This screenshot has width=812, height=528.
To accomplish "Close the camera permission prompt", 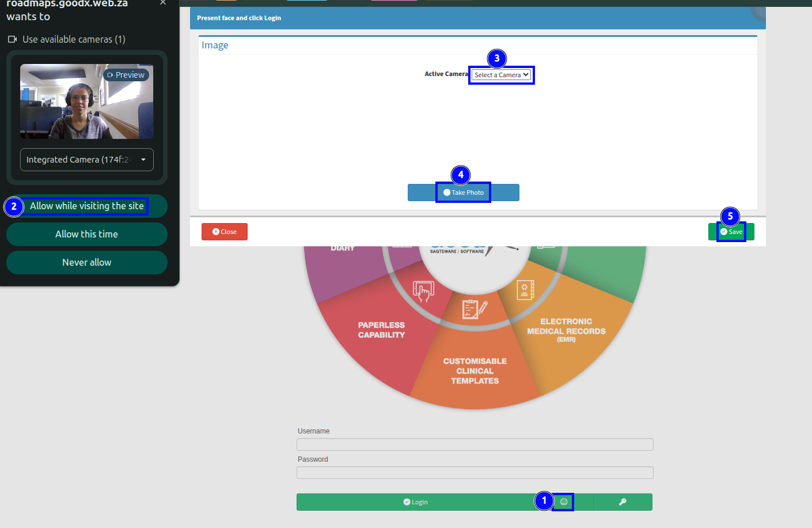I will coord(163,3).
